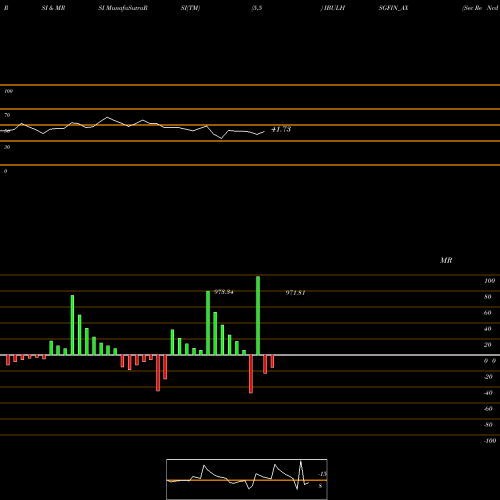Click the green bar beside the 973.94 label
This screenshot has width=500, height=500.
click(x=208, y=323)
